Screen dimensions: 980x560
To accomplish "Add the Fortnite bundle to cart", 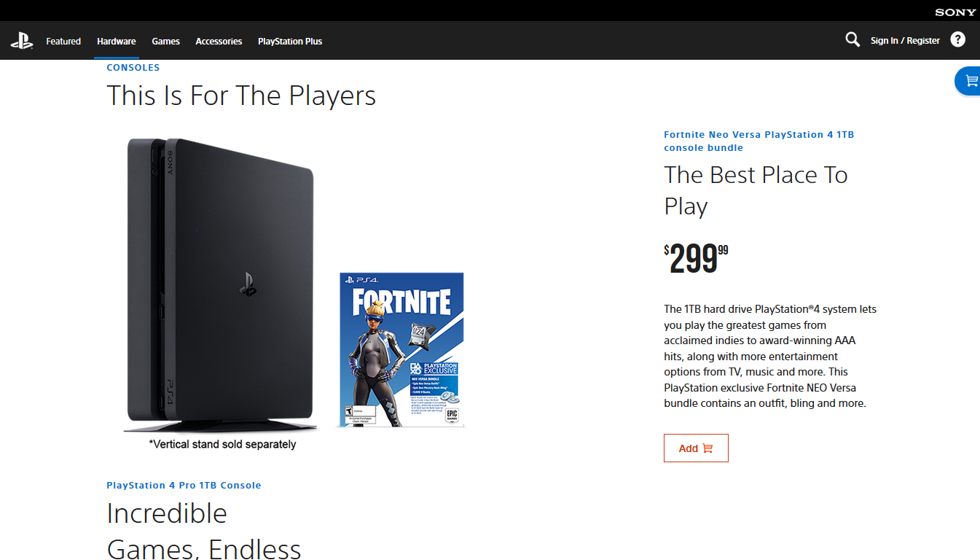I will pos(696,448).
